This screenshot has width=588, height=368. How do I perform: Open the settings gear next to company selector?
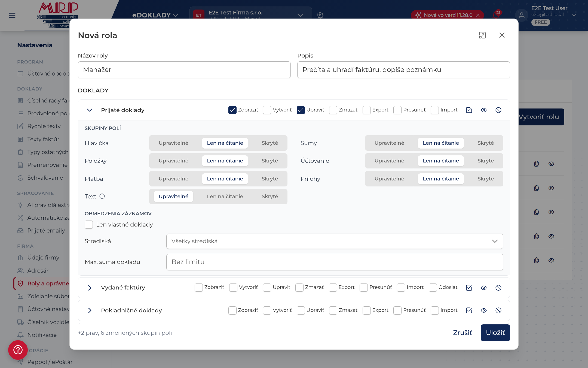[320, 15]
